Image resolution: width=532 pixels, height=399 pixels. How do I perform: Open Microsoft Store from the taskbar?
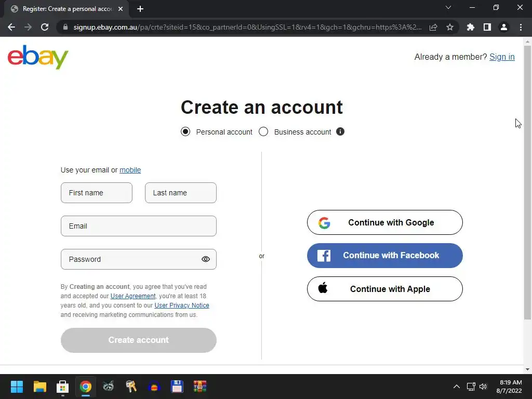[62, 387]
